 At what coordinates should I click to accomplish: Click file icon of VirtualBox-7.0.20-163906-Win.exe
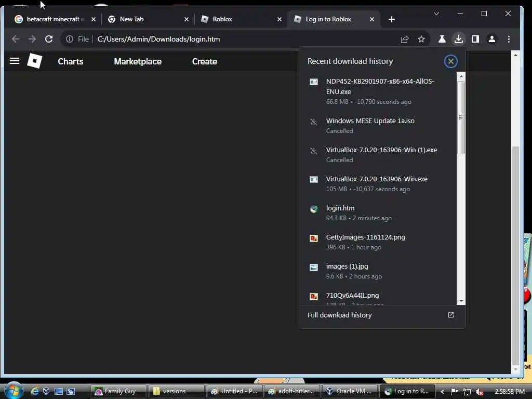pyautogui.click(x=313, y=179)
